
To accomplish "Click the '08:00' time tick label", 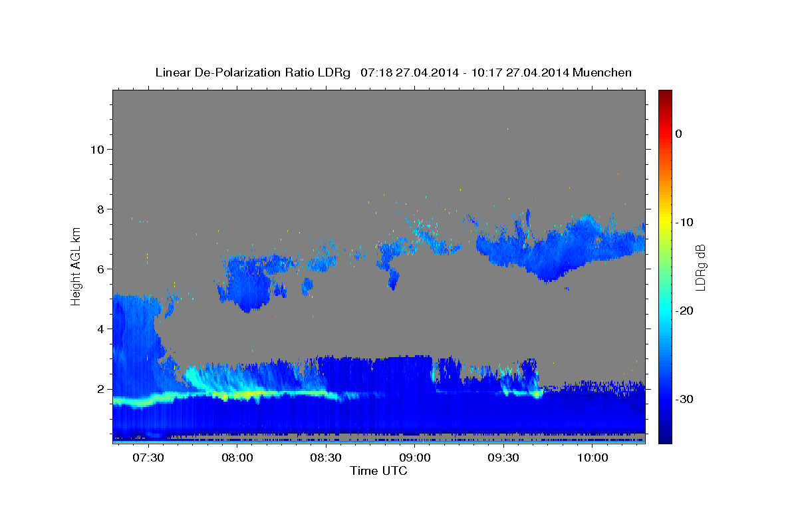I will pyautogui.click(x=237, y=458).
